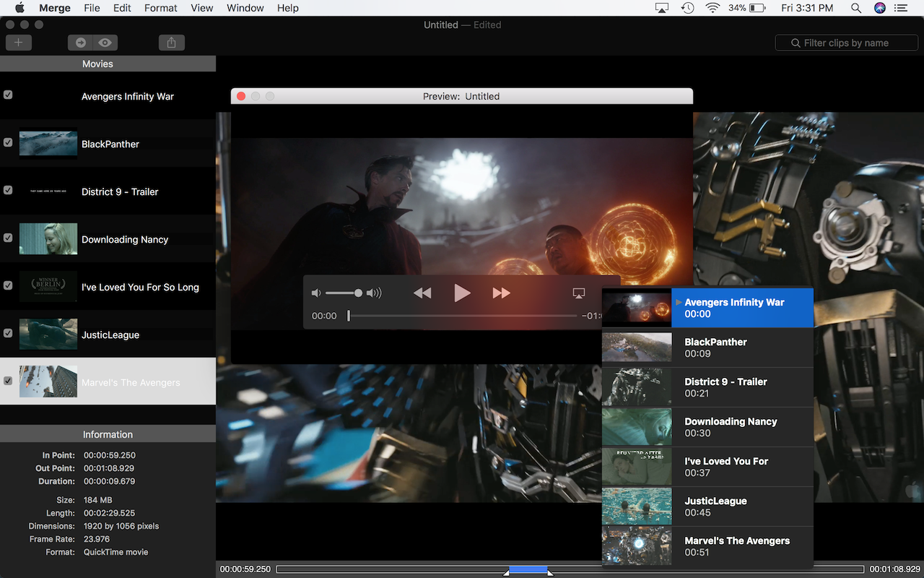Screen dimensions: 924x578
Task: Click the BlackPanther thumbnail in Movies list
Action: [48, 143]
